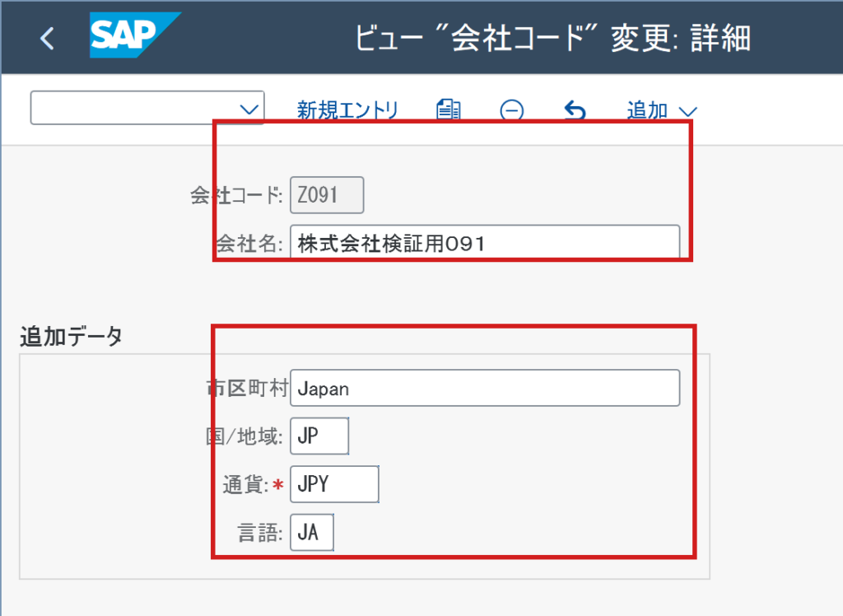Click the 通貨 field JPY
The image size is (843, 616).
tap(334, 484)
